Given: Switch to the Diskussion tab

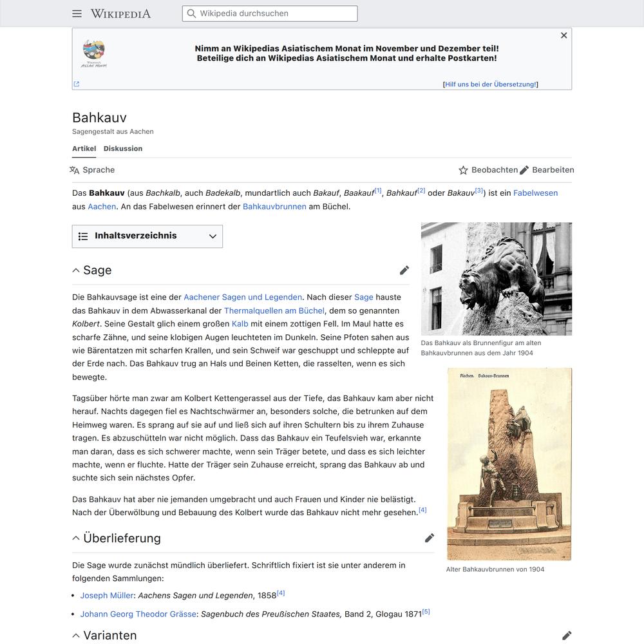Looking at the screenshot, I should click(x=123, y=149).
